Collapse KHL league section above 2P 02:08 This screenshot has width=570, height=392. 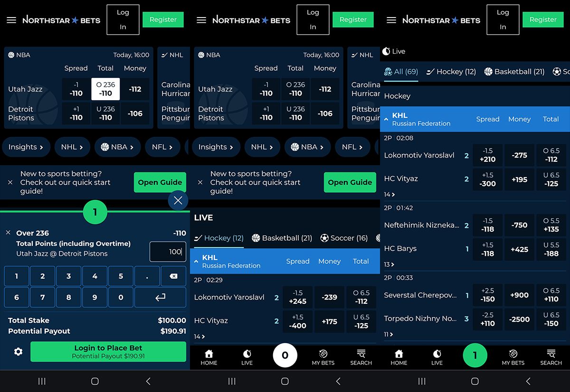click(386, 119)
